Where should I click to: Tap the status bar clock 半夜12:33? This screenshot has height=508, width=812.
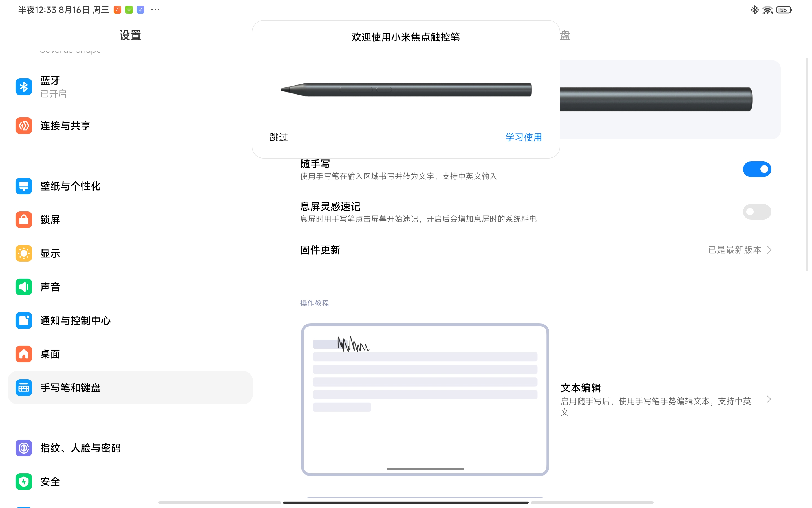tap(37, 10)
